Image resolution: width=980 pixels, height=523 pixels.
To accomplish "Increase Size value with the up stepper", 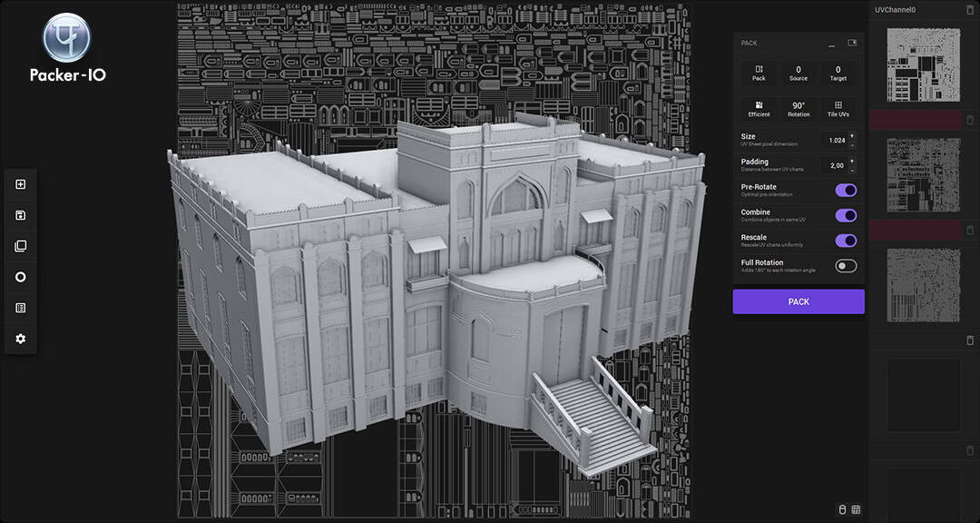I will pos(852,136).
